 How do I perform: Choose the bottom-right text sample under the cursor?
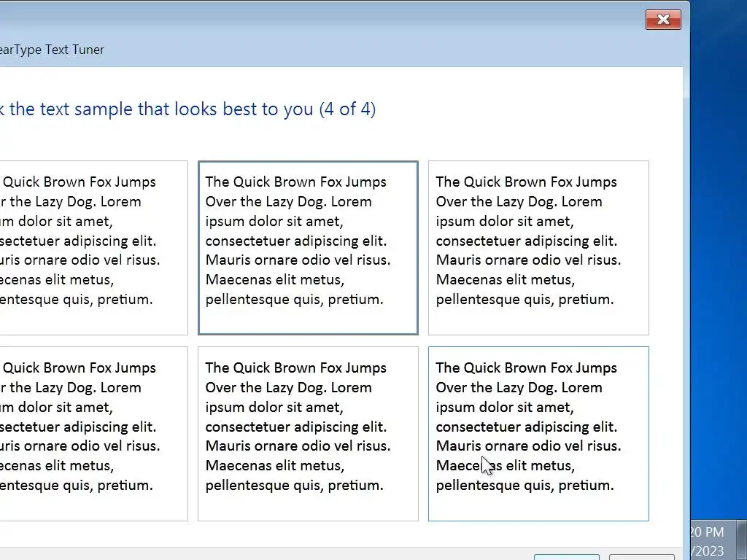pyautogui.click(x=538, y=433)
